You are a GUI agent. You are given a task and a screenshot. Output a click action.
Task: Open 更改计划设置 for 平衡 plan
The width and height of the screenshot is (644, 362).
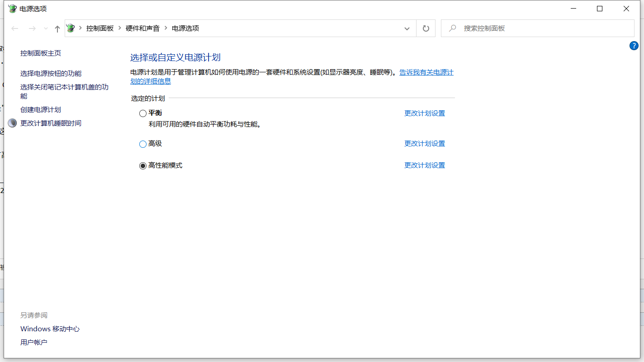click(x=425, y=113)
